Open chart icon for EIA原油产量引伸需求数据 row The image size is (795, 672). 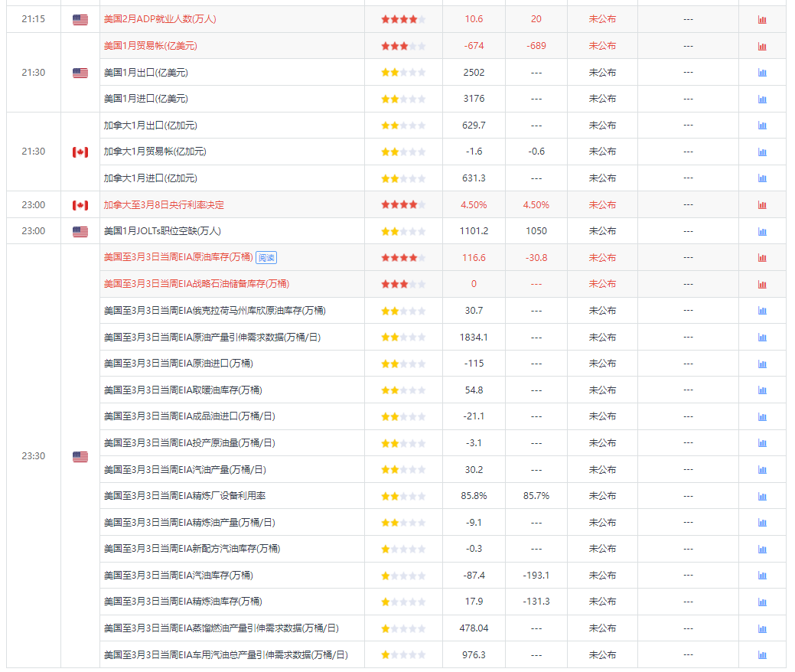pyautogui.click(x=762, y=338)
